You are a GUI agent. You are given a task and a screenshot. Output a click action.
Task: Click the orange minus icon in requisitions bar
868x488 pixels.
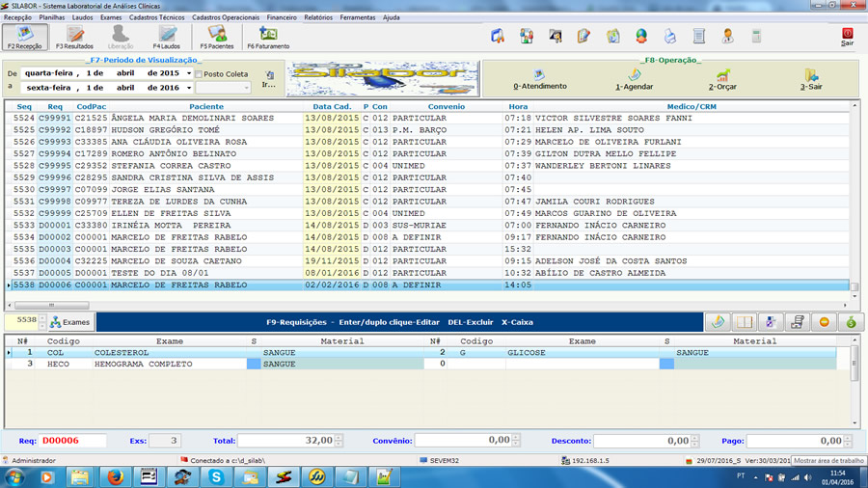[825, 321]
